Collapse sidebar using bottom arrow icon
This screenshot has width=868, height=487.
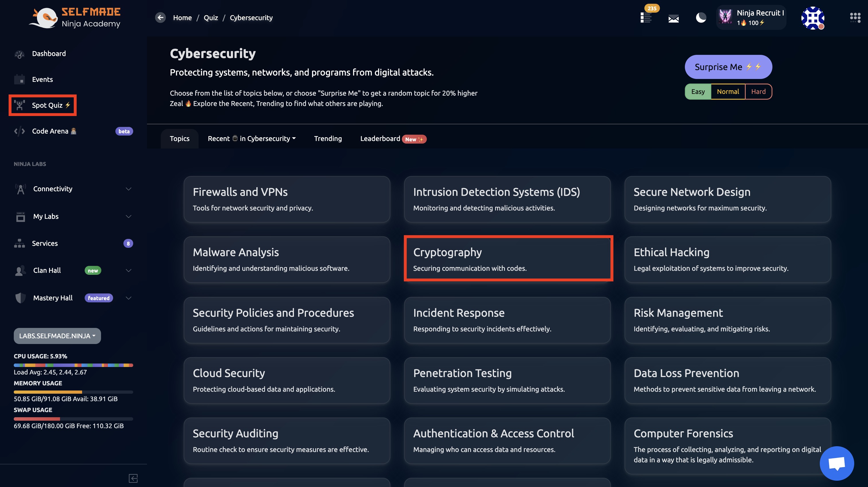click(x=133, y=478)
